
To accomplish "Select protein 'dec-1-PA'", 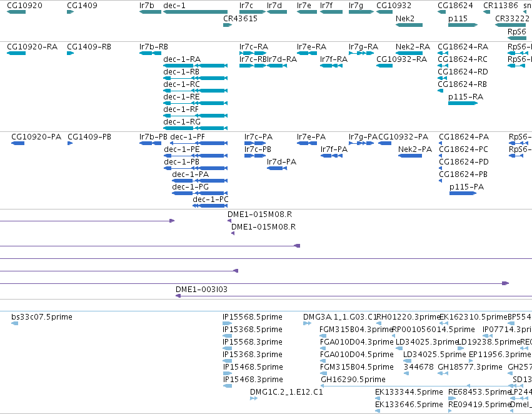I will coord(190,174).
